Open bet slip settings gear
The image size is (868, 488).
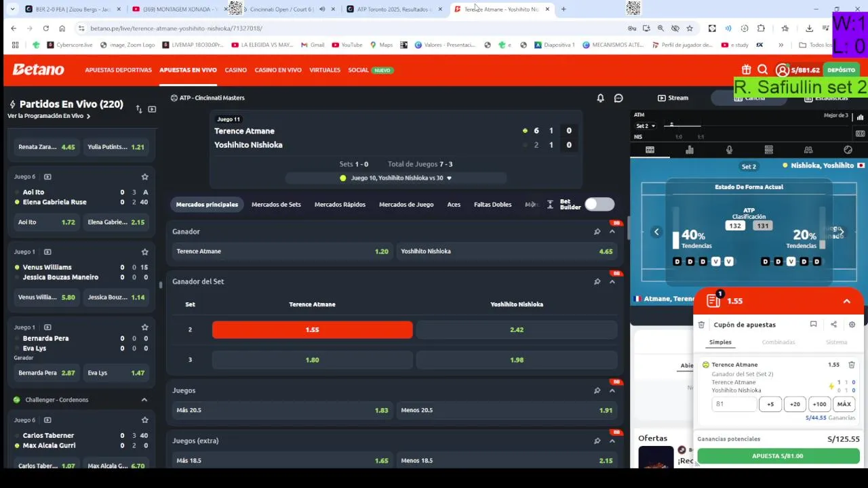pyautogui.click(x=852, y=325)
